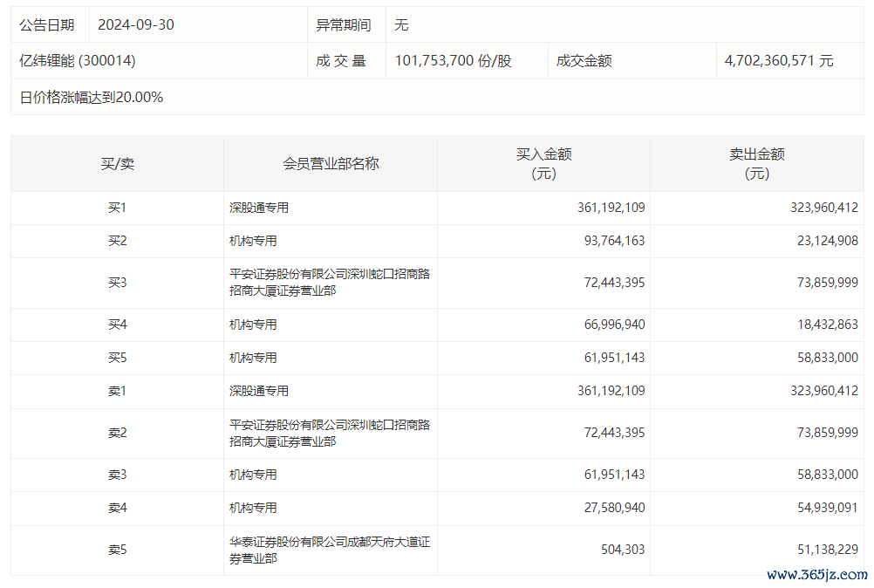
Task: Click 机构专用 in the 买5 row
Action: tap(253, 358)
